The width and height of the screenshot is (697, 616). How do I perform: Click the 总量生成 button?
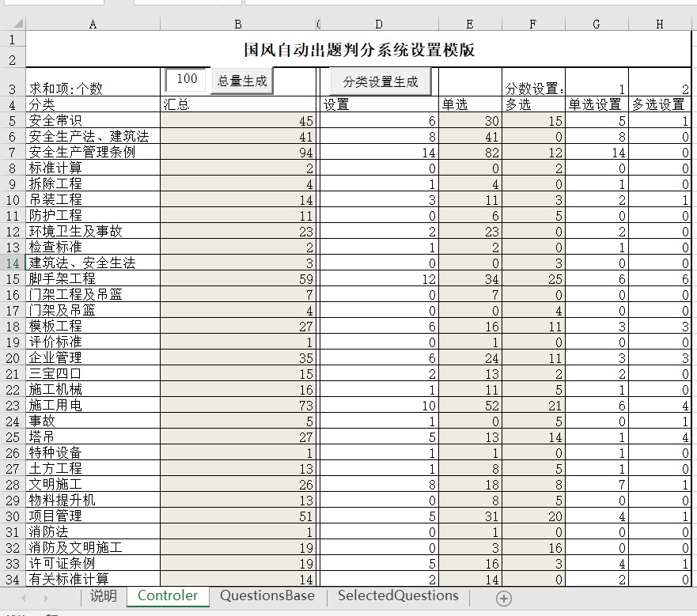tap(242, 81)
